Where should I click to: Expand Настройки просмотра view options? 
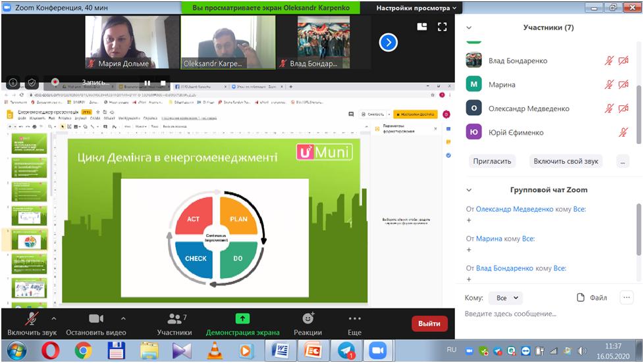(x=417, y=8)
